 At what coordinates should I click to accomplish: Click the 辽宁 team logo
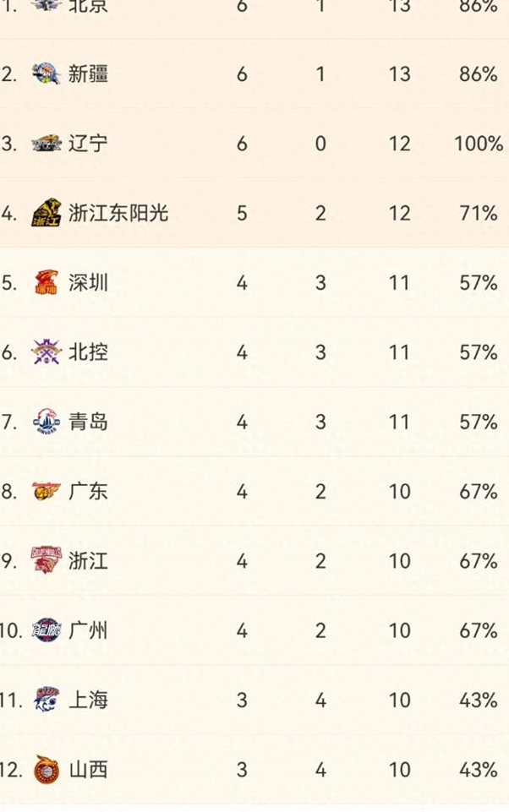47,144
